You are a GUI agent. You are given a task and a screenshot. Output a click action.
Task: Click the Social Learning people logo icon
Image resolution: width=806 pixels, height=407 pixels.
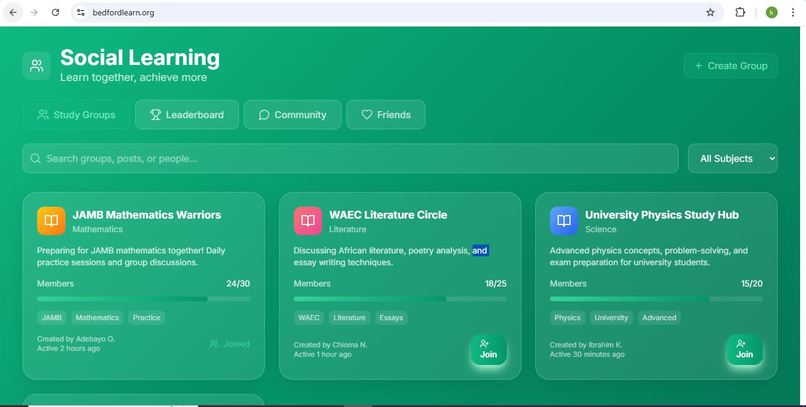click(36, 66)
